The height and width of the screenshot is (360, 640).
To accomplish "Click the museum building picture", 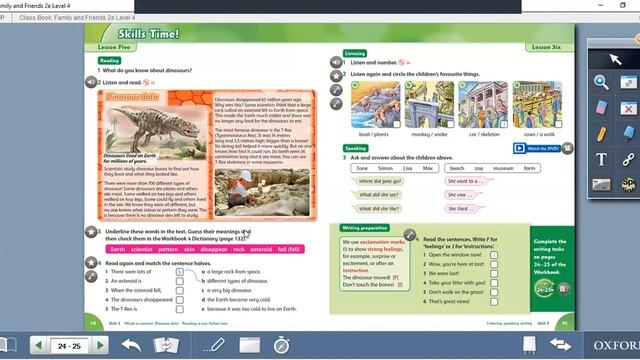I will point(483,104).
